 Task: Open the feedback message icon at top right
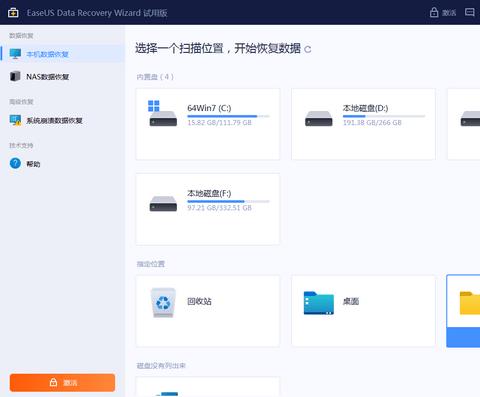pyautogui.click(x=470, y=13)
